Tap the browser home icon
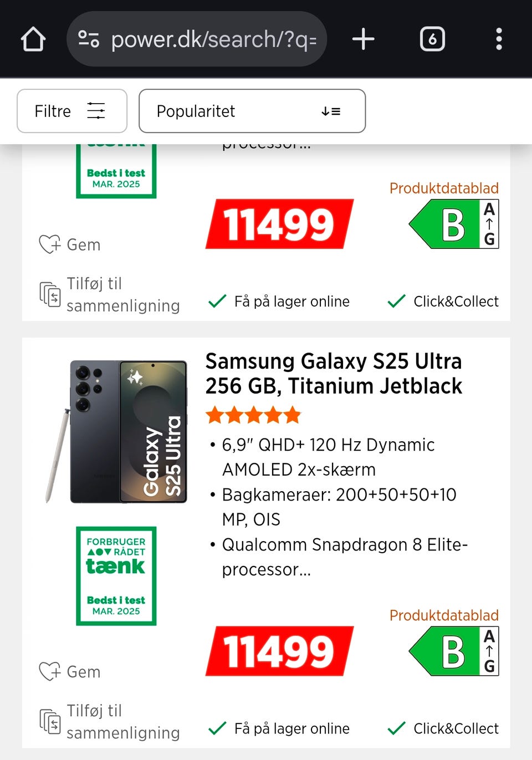The width and height of the screenshot is (532, 760). point(33,39)
